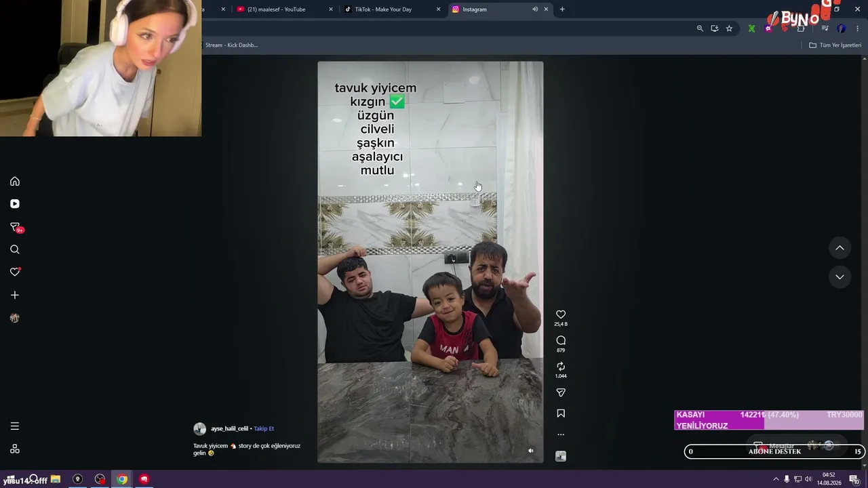Click the microphone icon in system tray

(787, 479)
